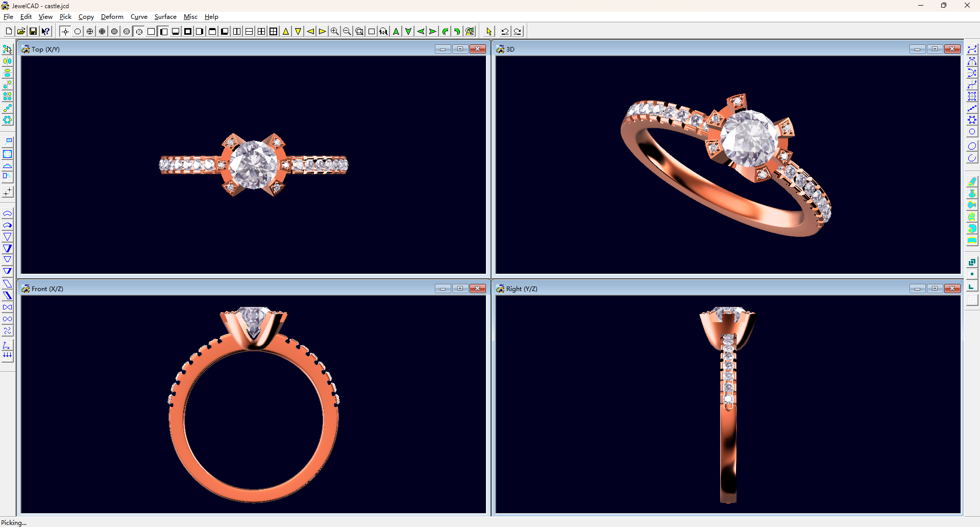980x527 pixels.
Task: Click the yellow left triangle pan icon
Action: click(310, 31)
